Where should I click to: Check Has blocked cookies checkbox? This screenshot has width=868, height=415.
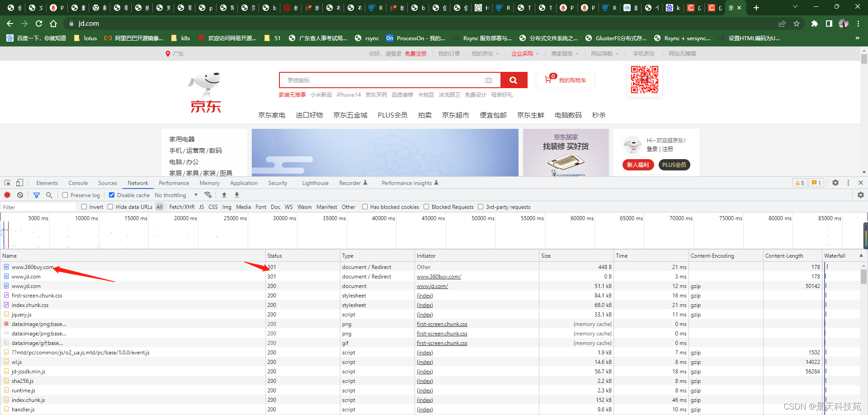365,207
